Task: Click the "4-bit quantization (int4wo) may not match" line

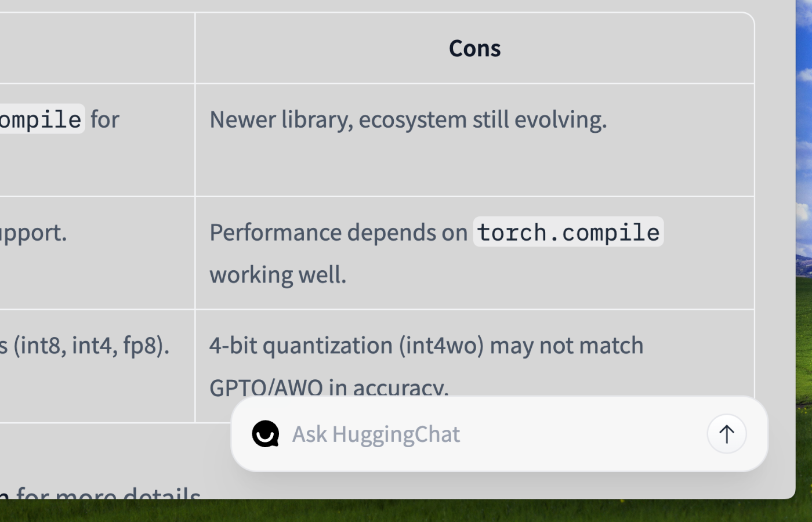Action: point(426,346)
